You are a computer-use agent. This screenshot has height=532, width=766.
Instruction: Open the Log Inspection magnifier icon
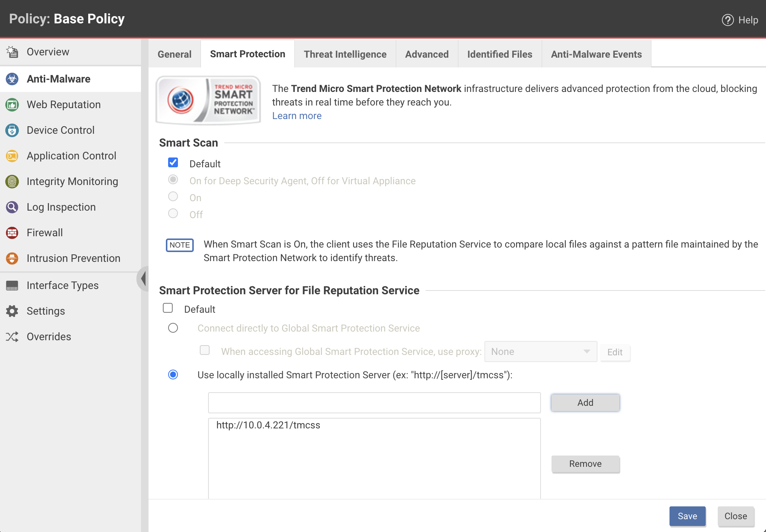pyautogui.click(x=12, y=207)
